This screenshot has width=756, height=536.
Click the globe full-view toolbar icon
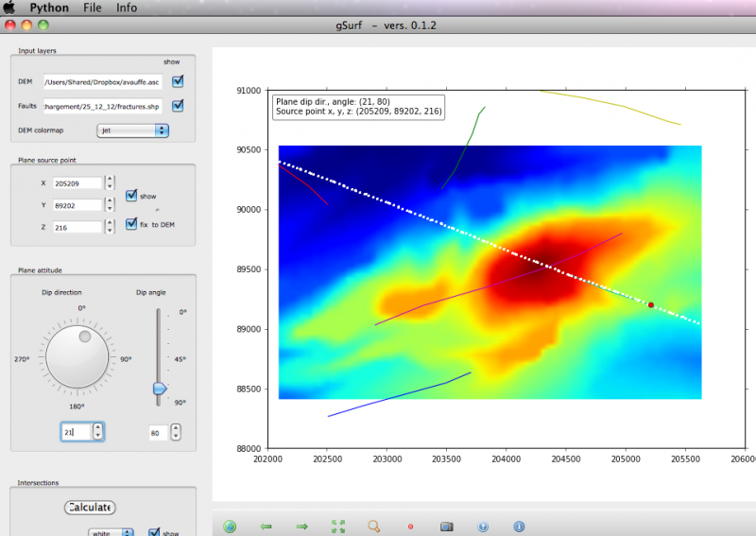(230, 527)
